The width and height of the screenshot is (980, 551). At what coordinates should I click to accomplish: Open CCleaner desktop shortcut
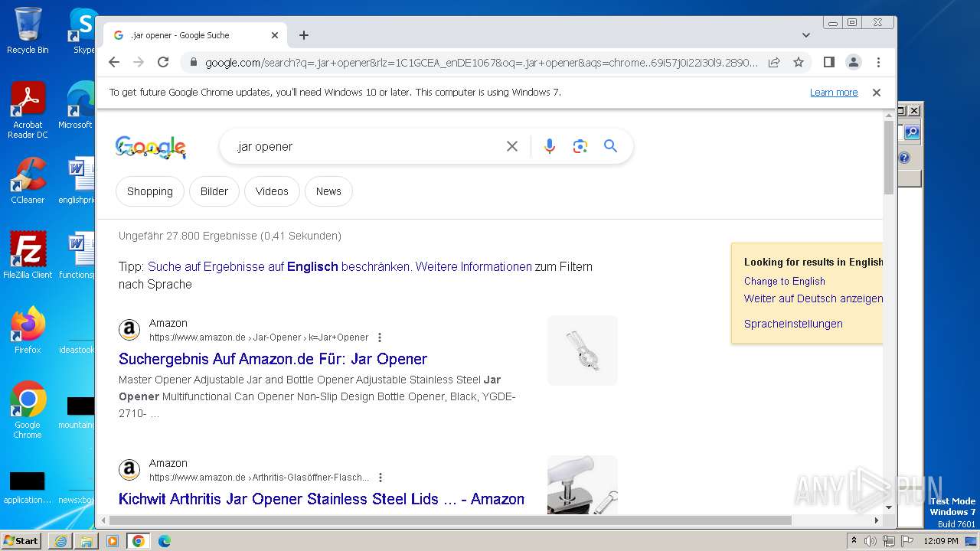tap(28, 181)
